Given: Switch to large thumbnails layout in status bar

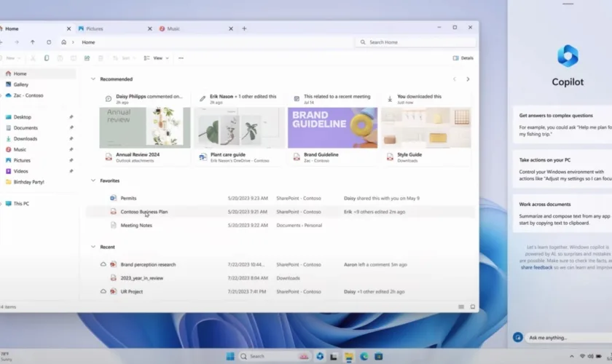Looking at the screenshot, I should coord(472,306).
